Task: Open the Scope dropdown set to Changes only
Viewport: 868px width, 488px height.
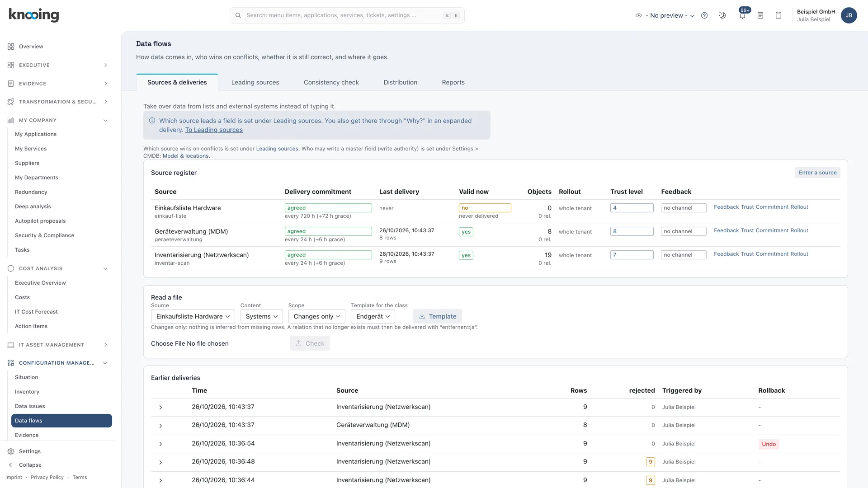Action: 317,316
